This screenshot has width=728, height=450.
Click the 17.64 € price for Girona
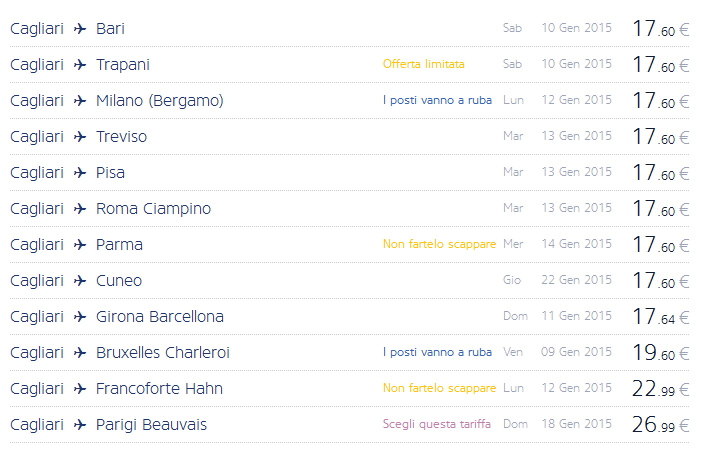click(x=660, y=317)
